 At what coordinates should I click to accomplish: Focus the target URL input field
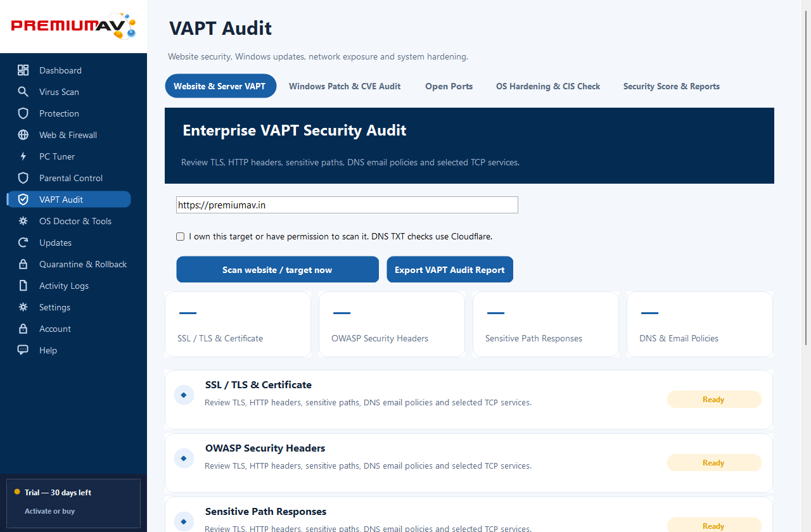click(347, 205)
